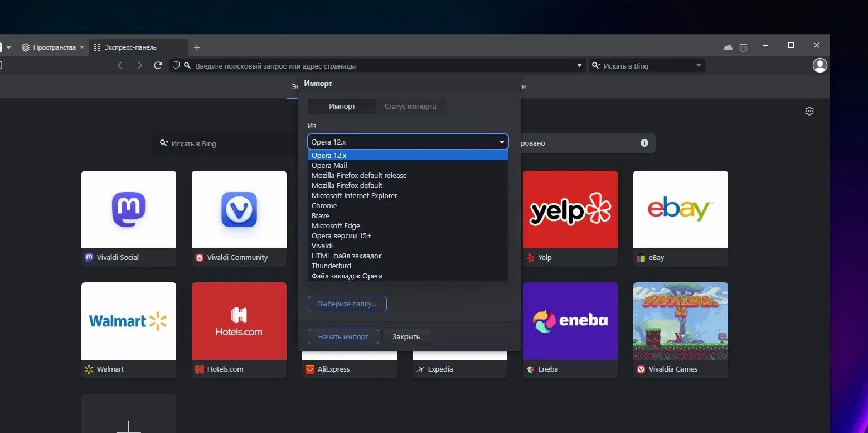Open the cloud sync status icon
868x433 pixels.
point(728,47)
